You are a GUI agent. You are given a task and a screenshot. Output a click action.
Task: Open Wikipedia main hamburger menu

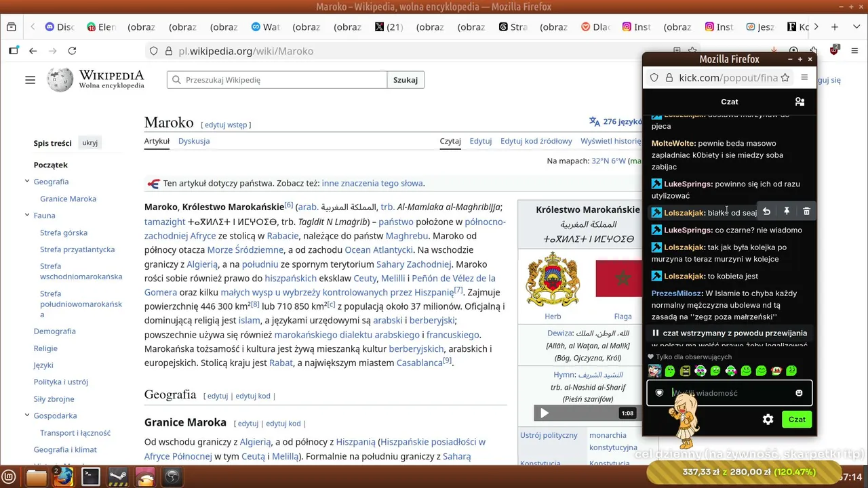tap(30, 80)
